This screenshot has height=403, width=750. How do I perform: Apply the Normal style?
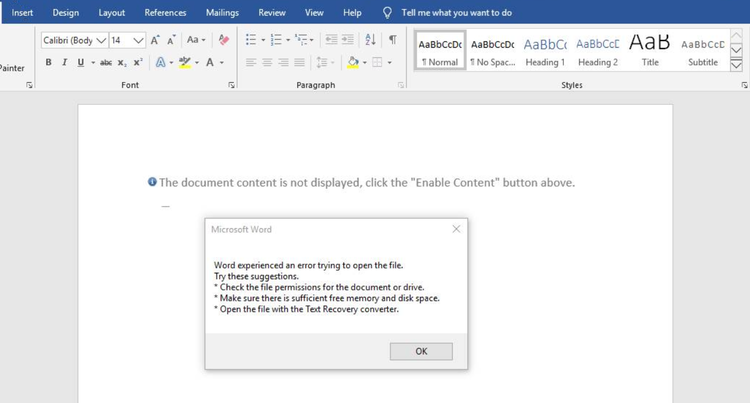[440, 51]
